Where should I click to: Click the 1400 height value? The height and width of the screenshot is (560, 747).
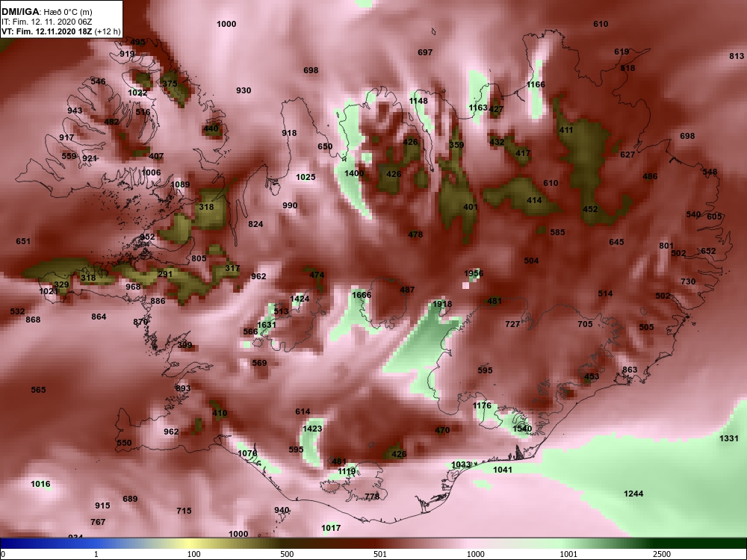354,173
